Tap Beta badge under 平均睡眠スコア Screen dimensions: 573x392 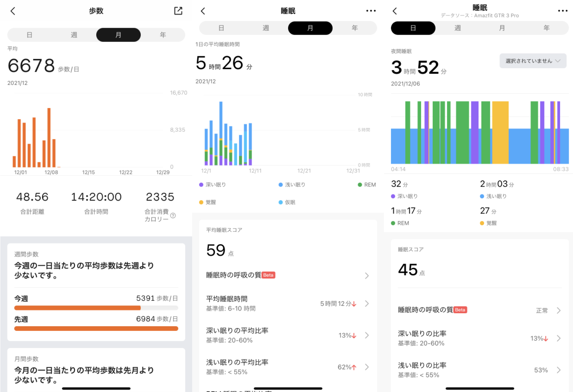(x=268, y=275)
